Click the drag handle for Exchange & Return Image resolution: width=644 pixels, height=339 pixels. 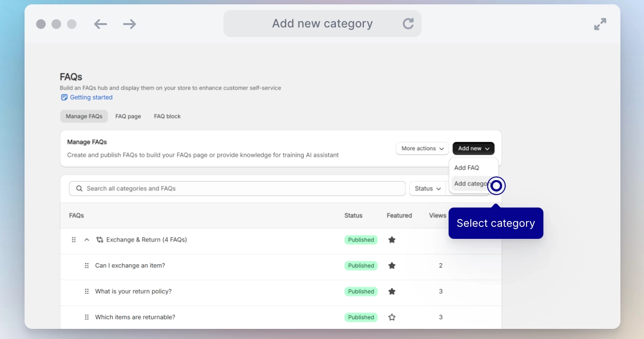pyautogui.click(x=74, y=239)
